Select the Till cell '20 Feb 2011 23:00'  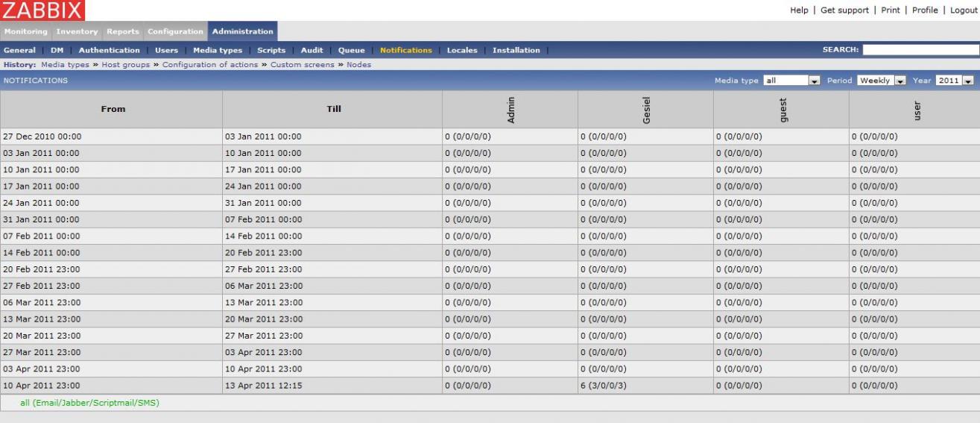coord(332,252)
